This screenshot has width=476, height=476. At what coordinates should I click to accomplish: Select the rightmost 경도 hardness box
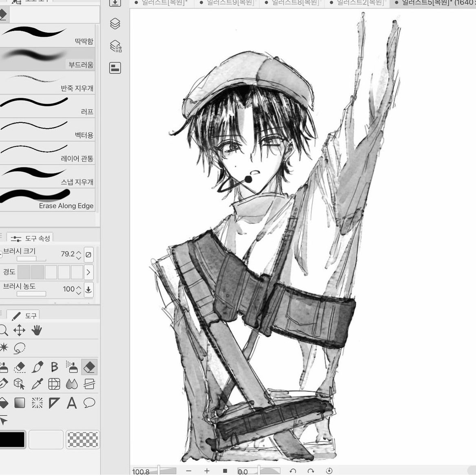(77, 272)
